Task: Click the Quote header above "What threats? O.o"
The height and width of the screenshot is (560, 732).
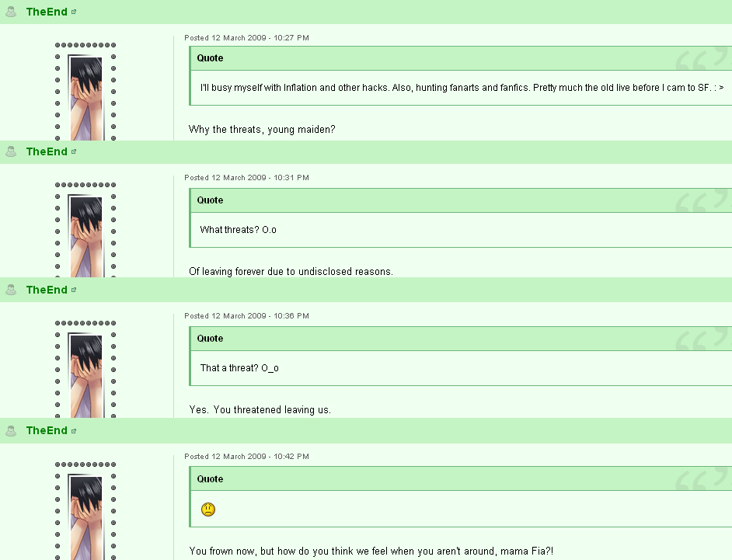Action: point(462,200)
